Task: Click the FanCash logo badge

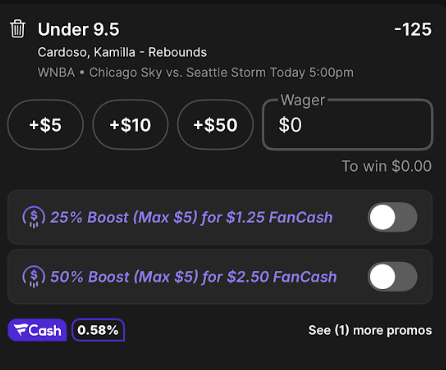Action: [x=37, y=330]
